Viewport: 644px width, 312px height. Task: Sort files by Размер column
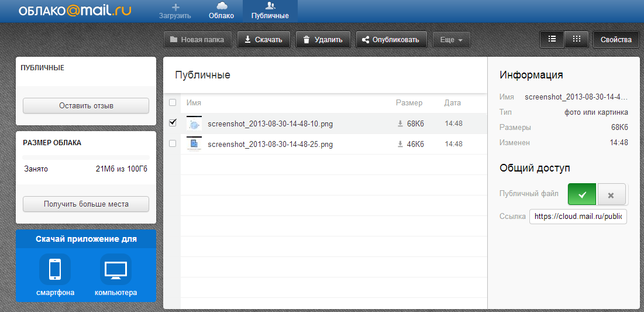(409, 103)
